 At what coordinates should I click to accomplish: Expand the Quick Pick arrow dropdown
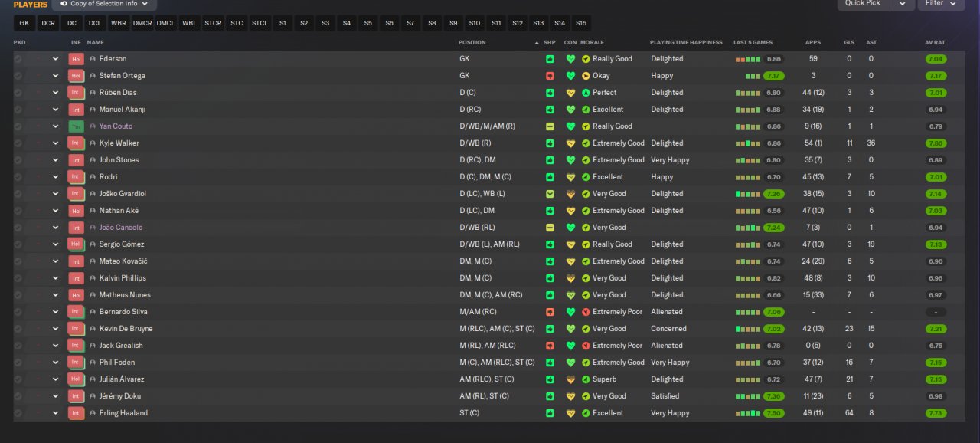903,4
